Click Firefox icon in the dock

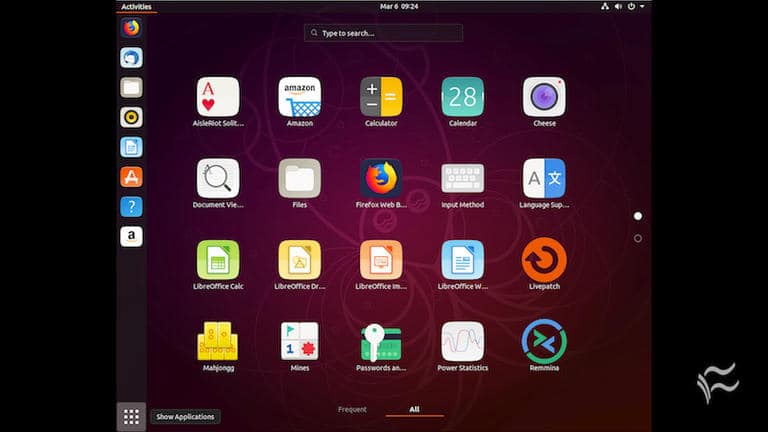coord(131,28)
